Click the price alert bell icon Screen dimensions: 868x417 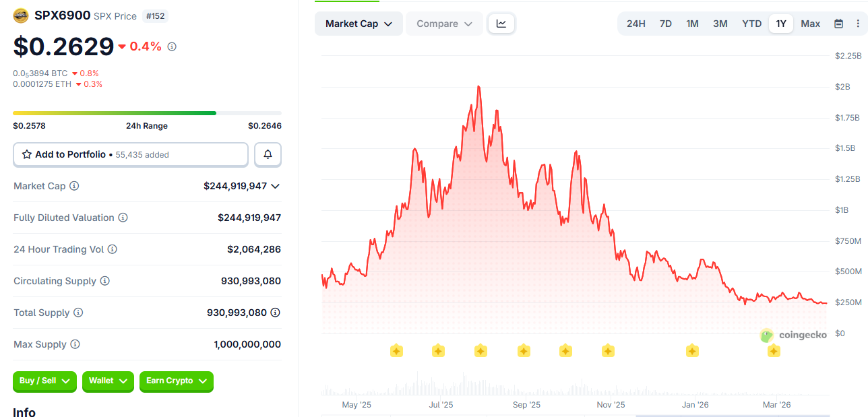[x=268, y=154]
